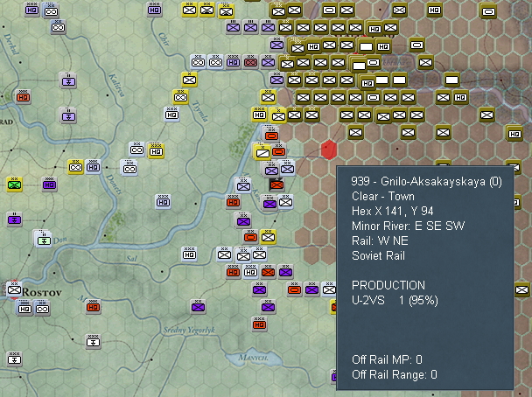Image resolution: width=532 pixels, height=397 pixels.
Task: Select the infantry division sitting on Rostov
Action: (14, 289)
